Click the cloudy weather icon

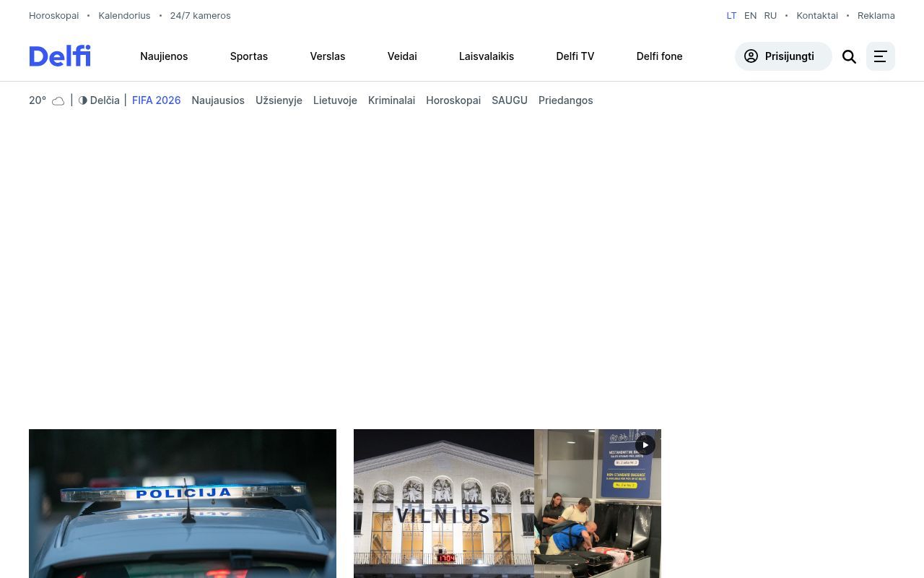(58, 101)
